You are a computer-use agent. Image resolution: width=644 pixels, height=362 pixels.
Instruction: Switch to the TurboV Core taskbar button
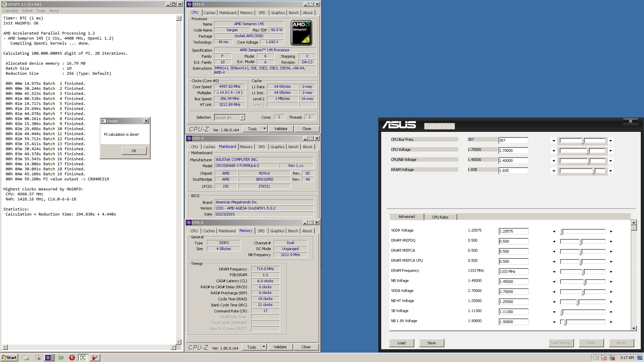[95, 358]
